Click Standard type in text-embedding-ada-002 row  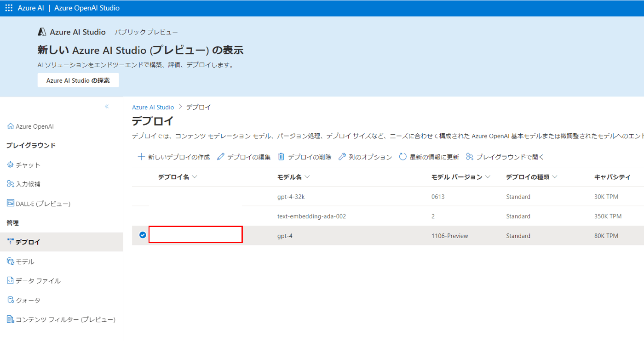(x=518, y=216)
